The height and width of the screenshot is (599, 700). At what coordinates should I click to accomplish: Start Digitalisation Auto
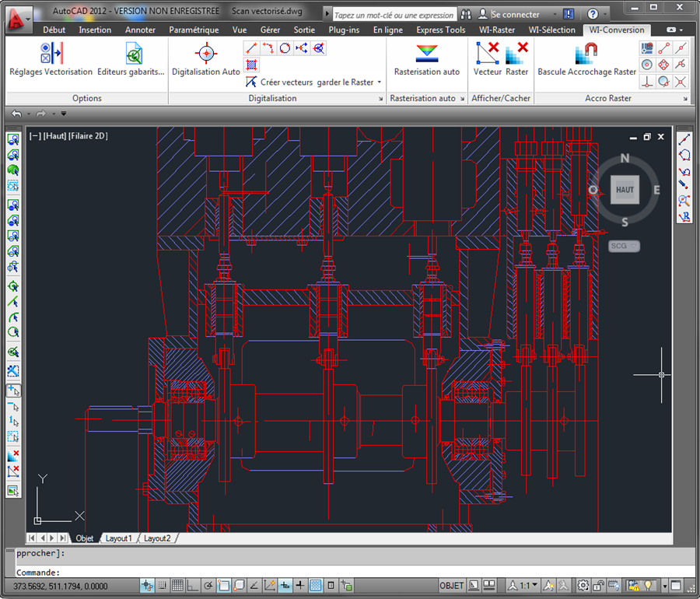pos(206,59)
